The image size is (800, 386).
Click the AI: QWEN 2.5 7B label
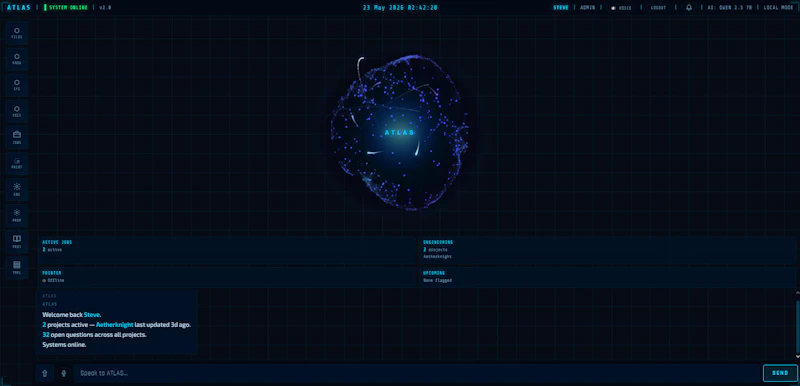coord(729,8)
